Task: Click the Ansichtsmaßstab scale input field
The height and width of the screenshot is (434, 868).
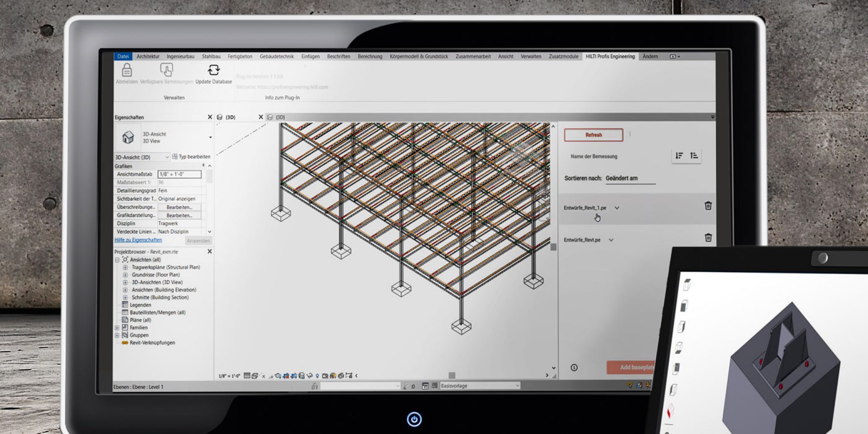Action: (179, 175)
